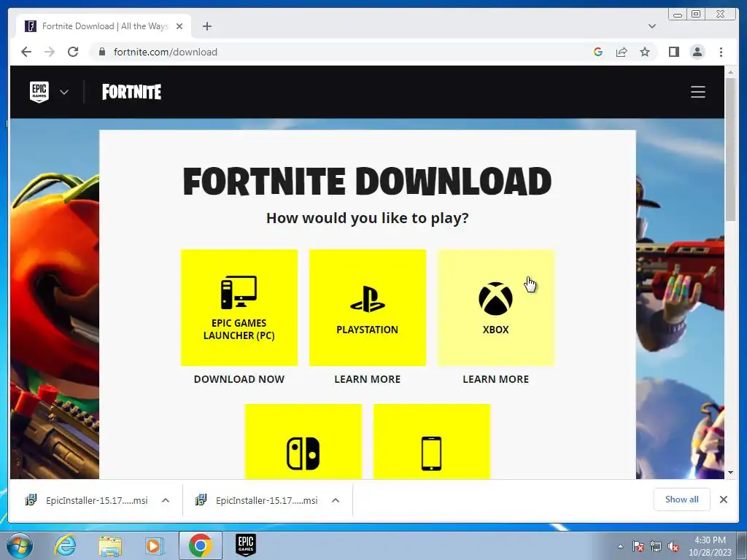Click Download Now under the PC launcher
The image size is (747, 560).
point(239,379)
